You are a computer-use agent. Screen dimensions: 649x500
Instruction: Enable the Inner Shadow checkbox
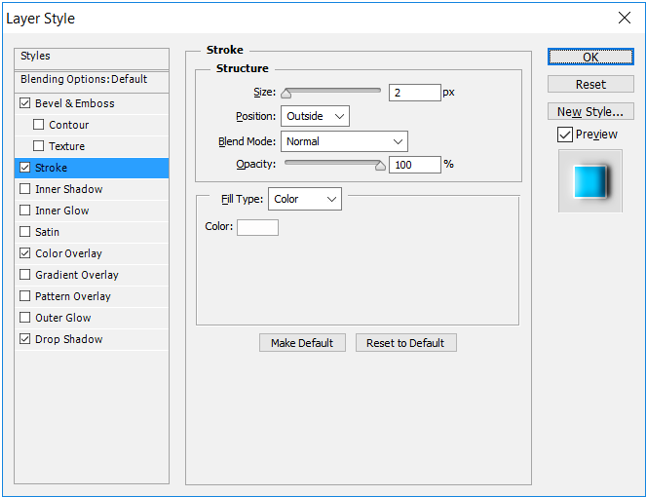[25, 189]
